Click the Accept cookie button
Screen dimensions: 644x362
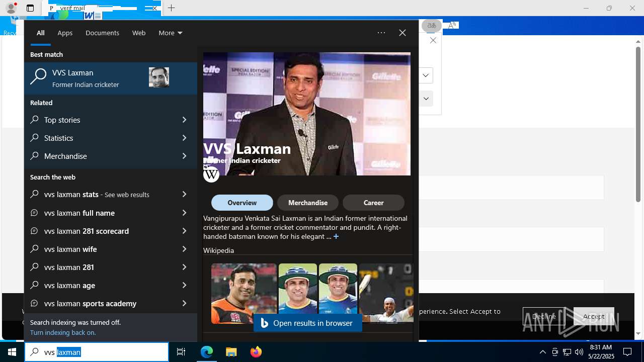point(594,316)
